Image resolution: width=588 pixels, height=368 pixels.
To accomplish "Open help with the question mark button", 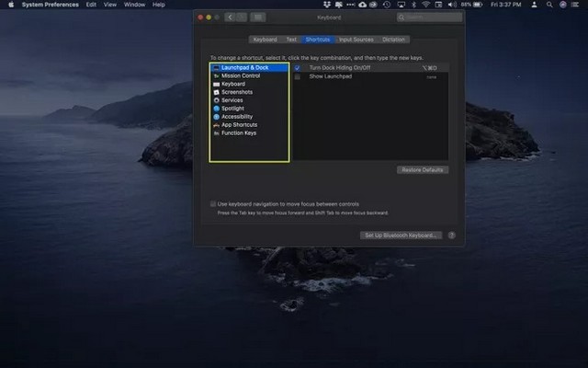I will pyautogui.click(x=451, y=236).
